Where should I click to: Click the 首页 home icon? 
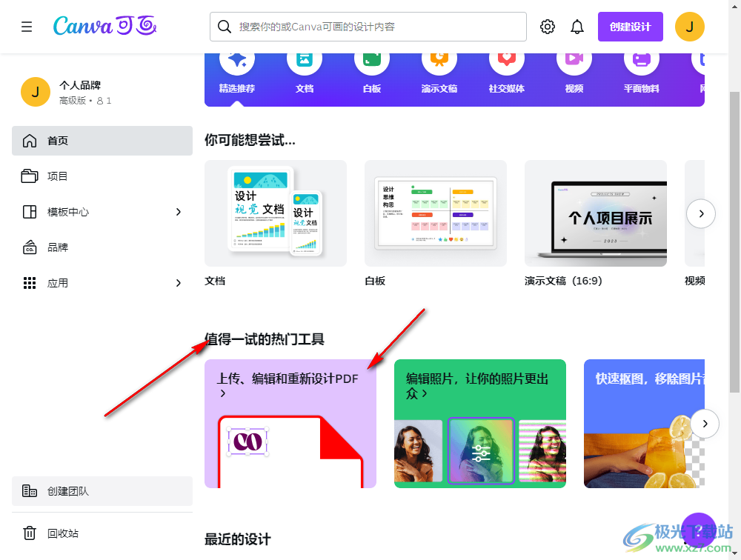pos(30,140)
